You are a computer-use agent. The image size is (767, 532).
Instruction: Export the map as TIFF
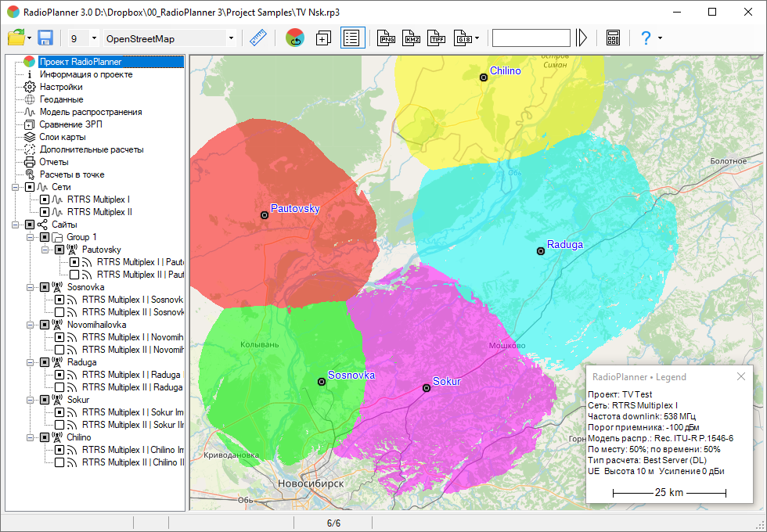[x=437, y=38]
